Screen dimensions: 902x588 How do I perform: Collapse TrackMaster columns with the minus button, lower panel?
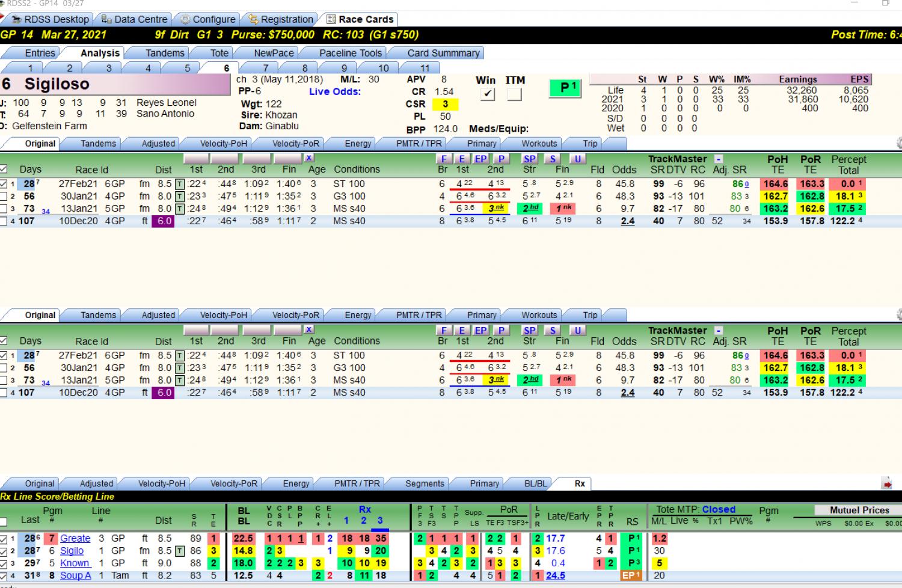point(718,330)
